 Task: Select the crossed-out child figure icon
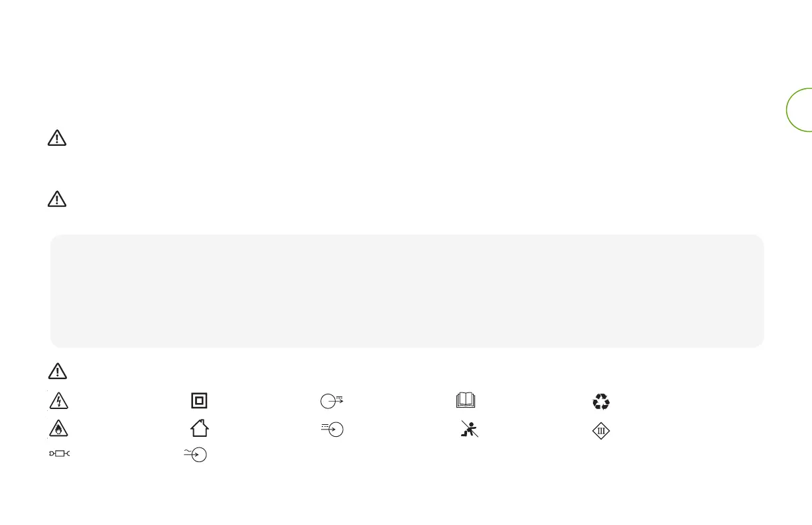tap(468, 430)
